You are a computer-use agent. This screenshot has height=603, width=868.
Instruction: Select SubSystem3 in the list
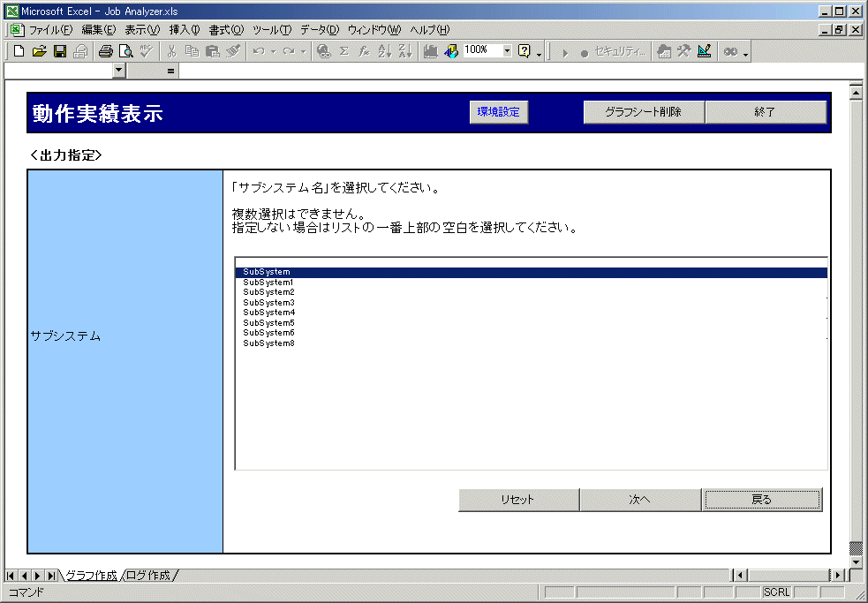coord(268,302)
